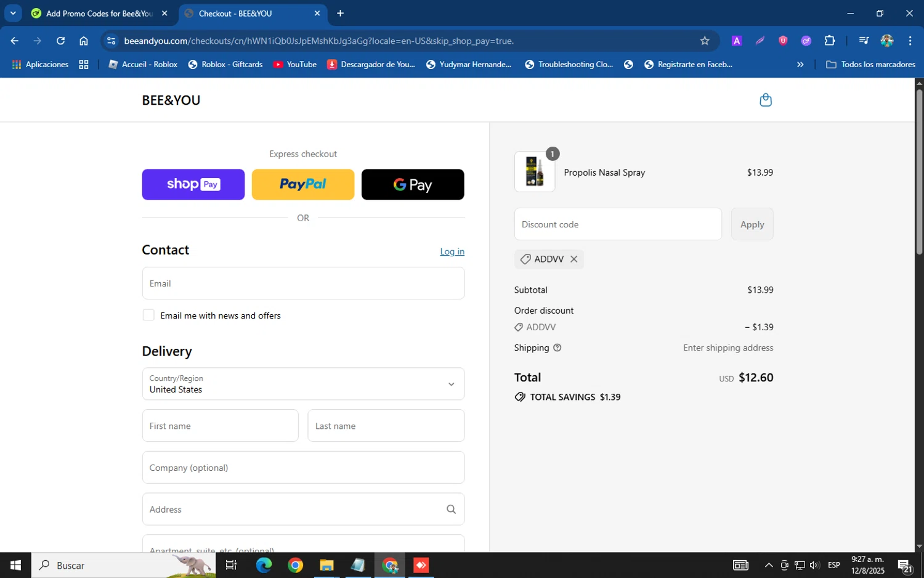Reload the checkout page
This screenshot has width=924, height=578.
tap(60, 41)
